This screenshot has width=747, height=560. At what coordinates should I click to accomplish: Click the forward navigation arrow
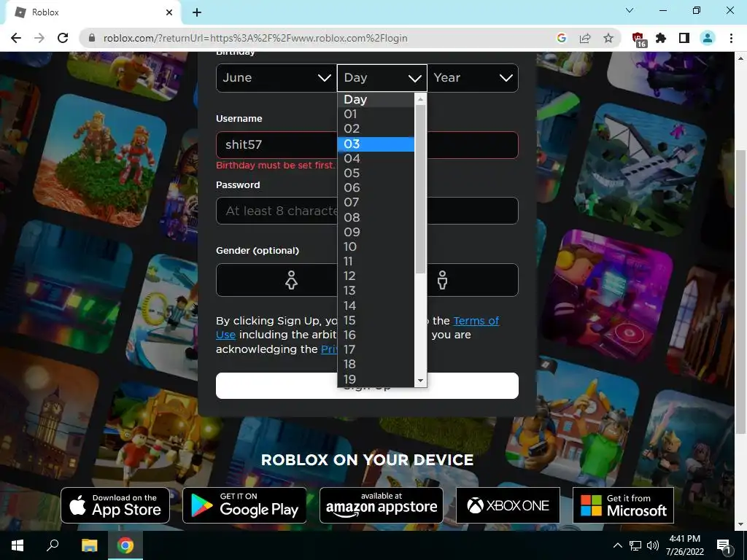pos(39,38)
